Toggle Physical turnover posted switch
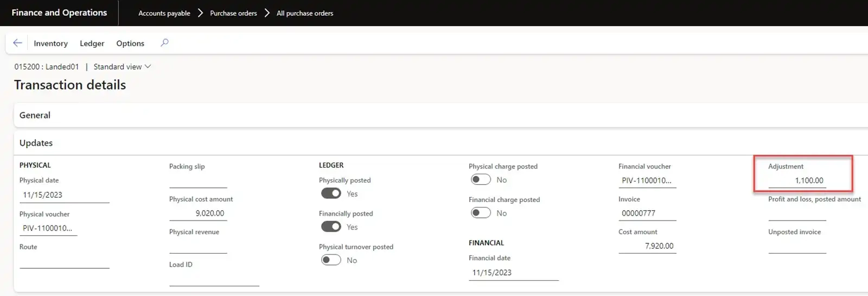 331,260
